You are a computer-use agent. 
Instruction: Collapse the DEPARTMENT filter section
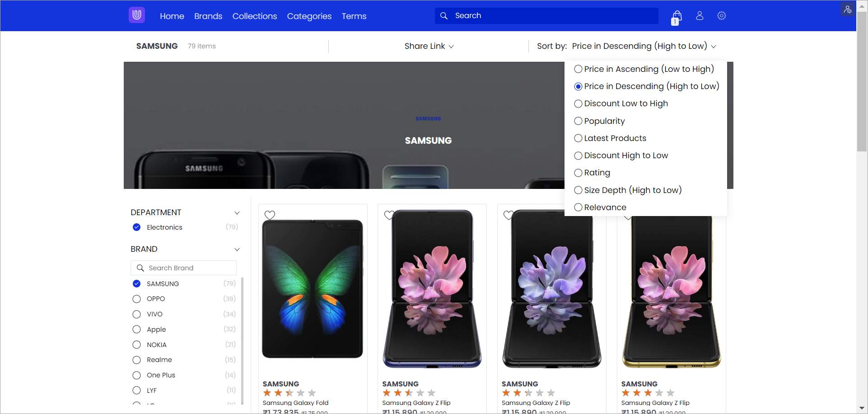click(237, 213)
